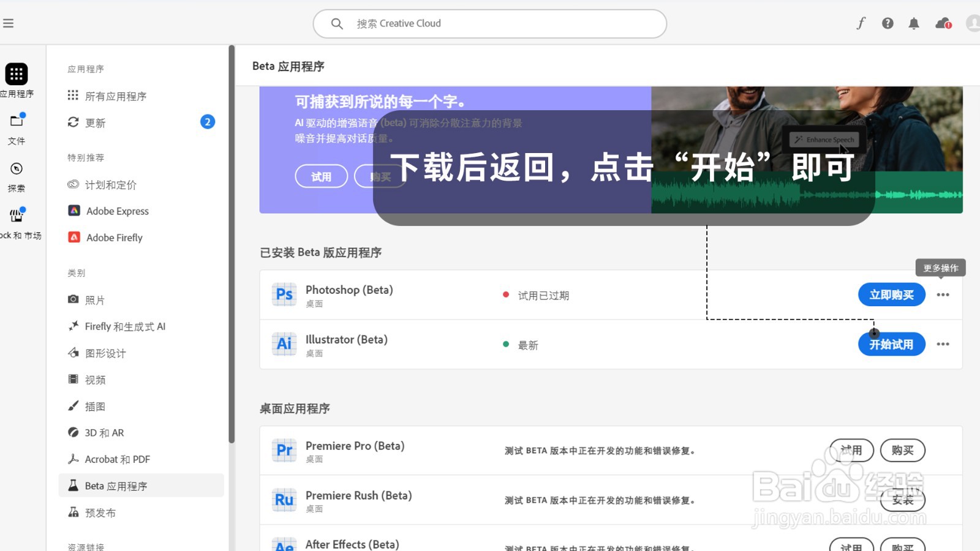Open the hamburger menu icon
The height and width of the screenshot is (551, 980).
[8, 23]
